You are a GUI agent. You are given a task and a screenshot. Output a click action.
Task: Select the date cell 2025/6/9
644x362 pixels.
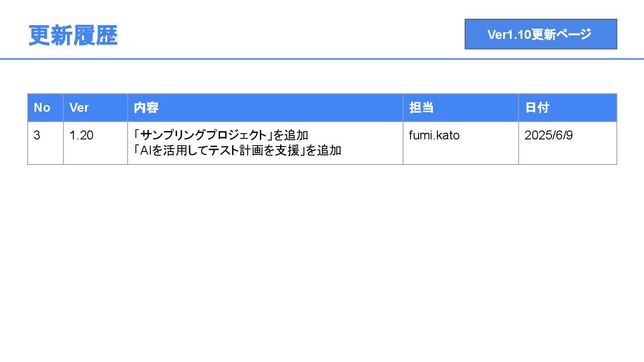pos(548,135)
